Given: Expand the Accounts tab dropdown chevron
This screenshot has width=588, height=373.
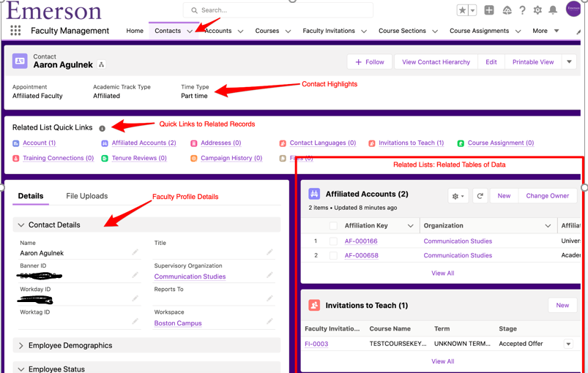Looking at the screenshot, I should [x=240, y=31].
